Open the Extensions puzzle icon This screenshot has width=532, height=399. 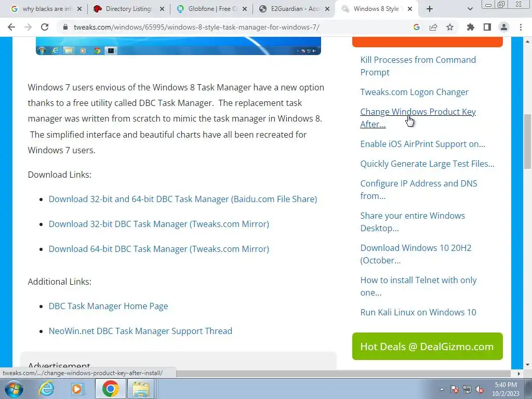click(x=470, y=27)
